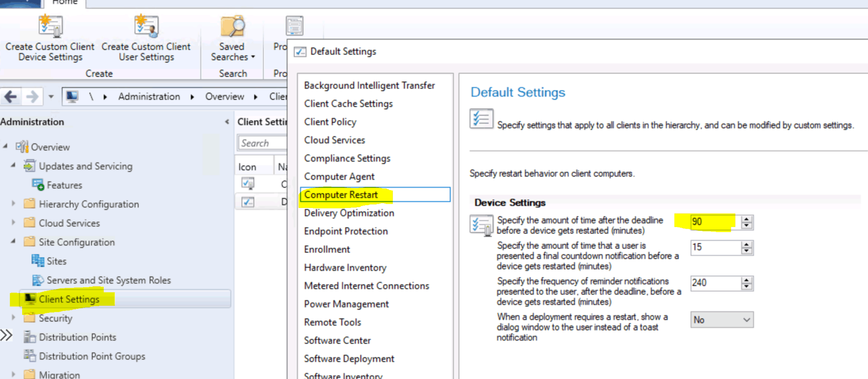The width and height of the screenshot is (868, 379).
Task: Click the Client Settings search box
Action: point(261,143)
